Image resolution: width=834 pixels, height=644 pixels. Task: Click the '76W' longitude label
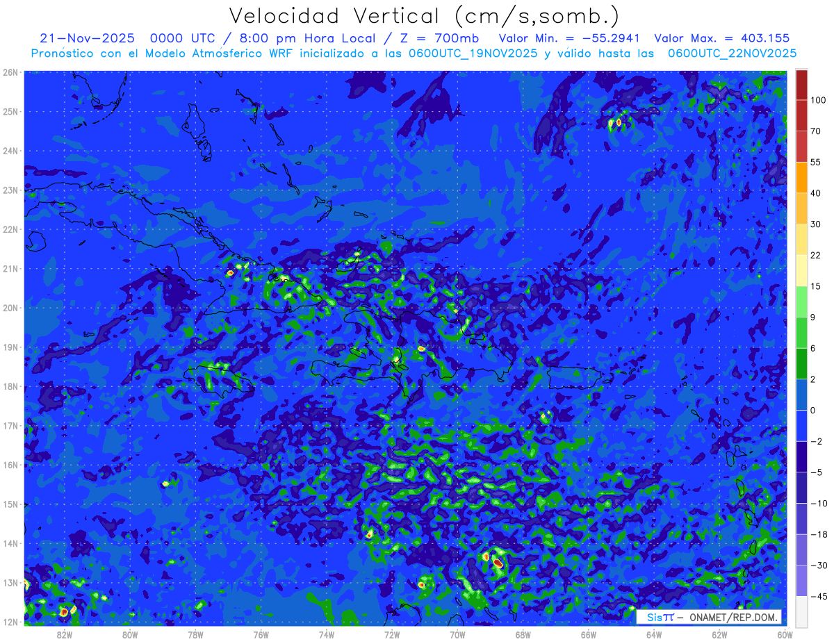[x=261, y=634]
